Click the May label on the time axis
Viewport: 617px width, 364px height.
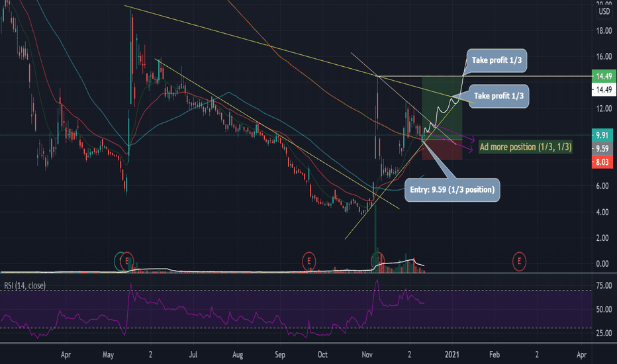click(x=108, y=355)
